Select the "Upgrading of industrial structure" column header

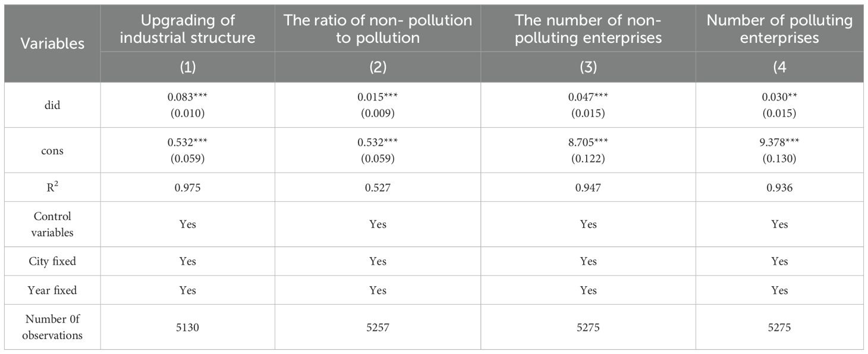tap(188, 29)
